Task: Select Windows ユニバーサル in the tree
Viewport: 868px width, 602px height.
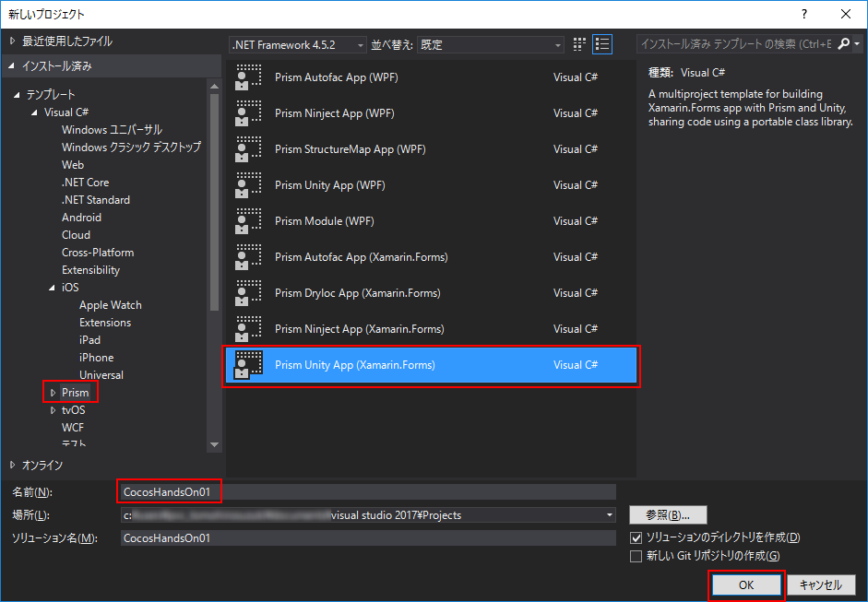Action: click(x=112, y=130)
